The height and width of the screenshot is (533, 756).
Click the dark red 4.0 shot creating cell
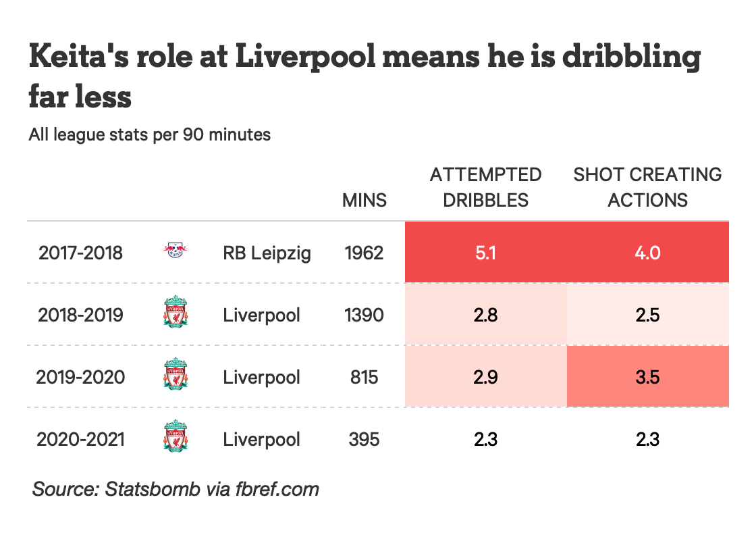[x=647, y=253]
